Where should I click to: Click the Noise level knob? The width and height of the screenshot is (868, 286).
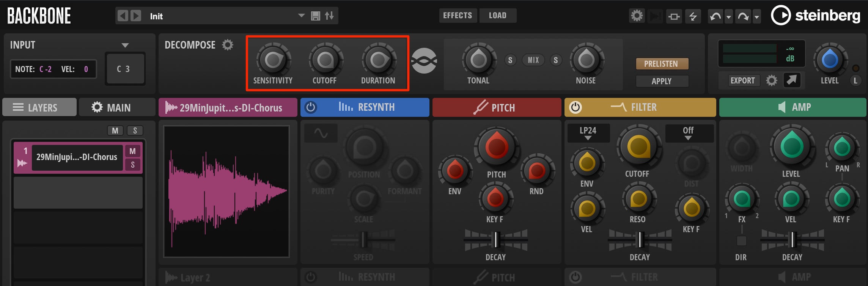pos(586,60)
